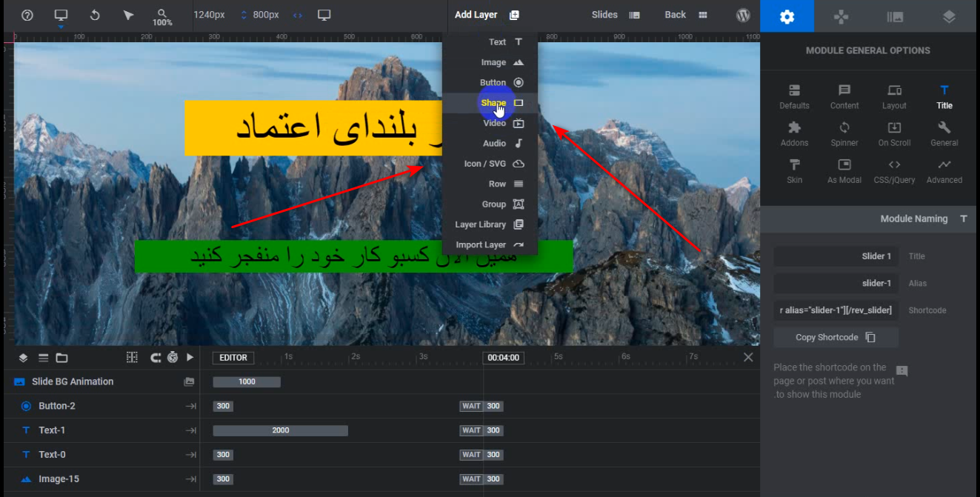Open the Layout options section
Image resolution: width=980 pixels, height=497 pixels.
pyautogui.click(x=894, y=96)
